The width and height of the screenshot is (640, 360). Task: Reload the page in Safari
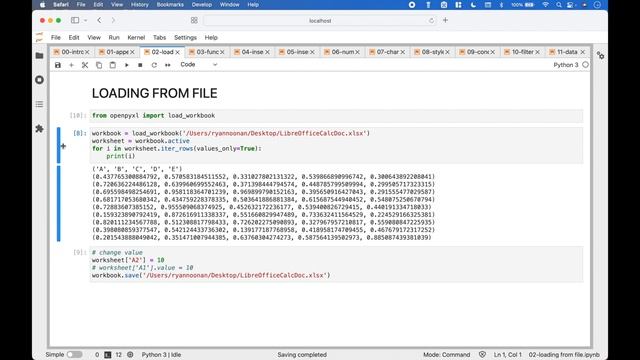pos(431,20)
